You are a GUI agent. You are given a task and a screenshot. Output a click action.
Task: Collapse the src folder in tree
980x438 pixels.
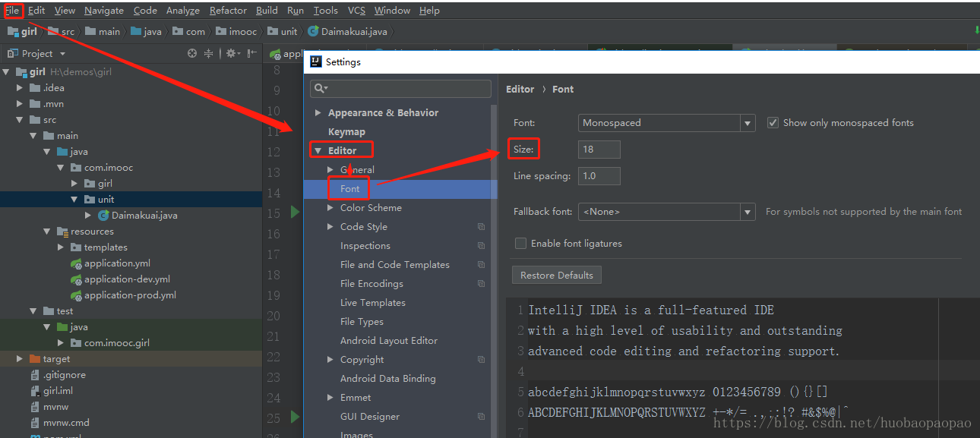point(21,120)
